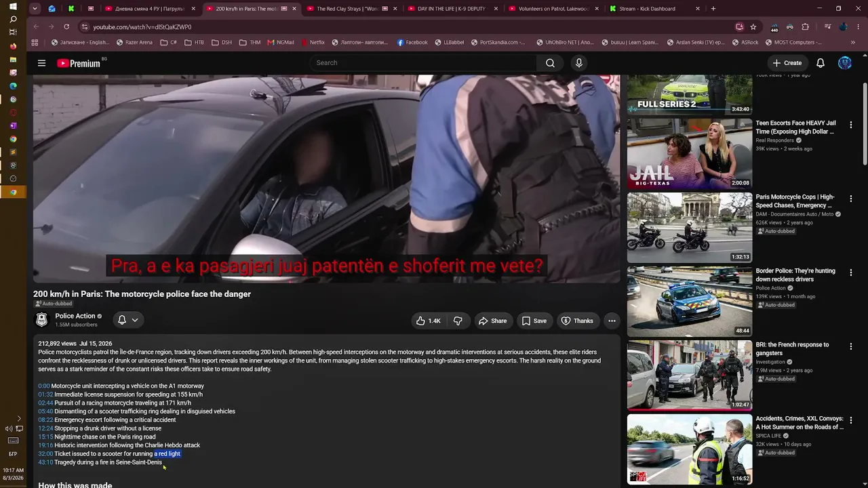Open Police Action channel name link
The width and height of the screenshot is (868, 488).
coord(75,316)
